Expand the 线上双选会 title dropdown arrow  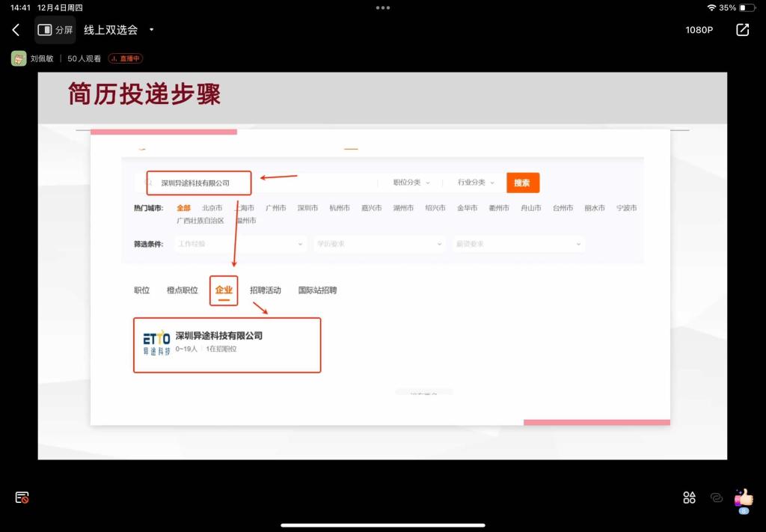(x=152, y=30)
